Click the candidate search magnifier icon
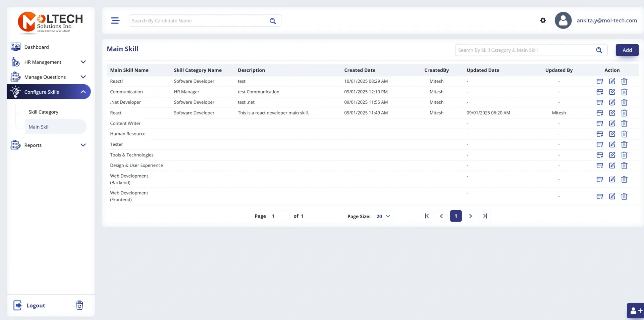 [273, 21]
